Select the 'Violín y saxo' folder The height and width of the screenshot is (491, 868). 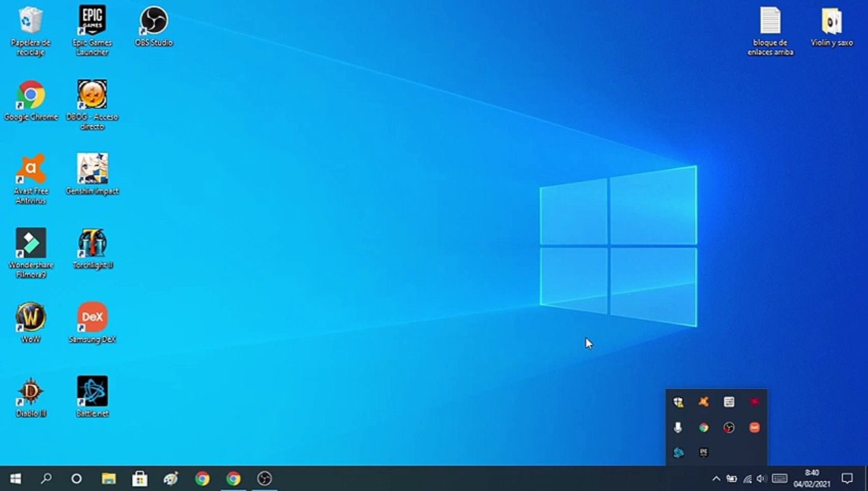pos(832,27)
